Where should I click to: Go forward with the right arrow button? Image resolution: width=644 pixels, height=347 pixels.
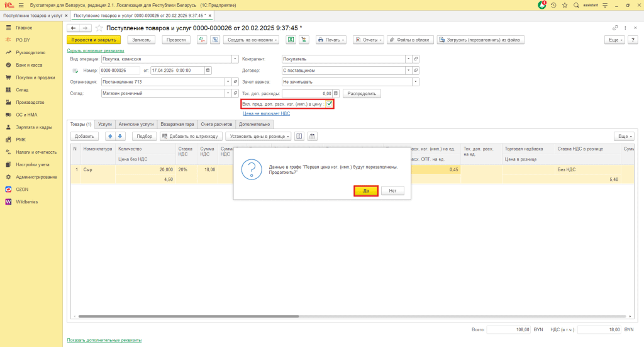coord(85,28)
